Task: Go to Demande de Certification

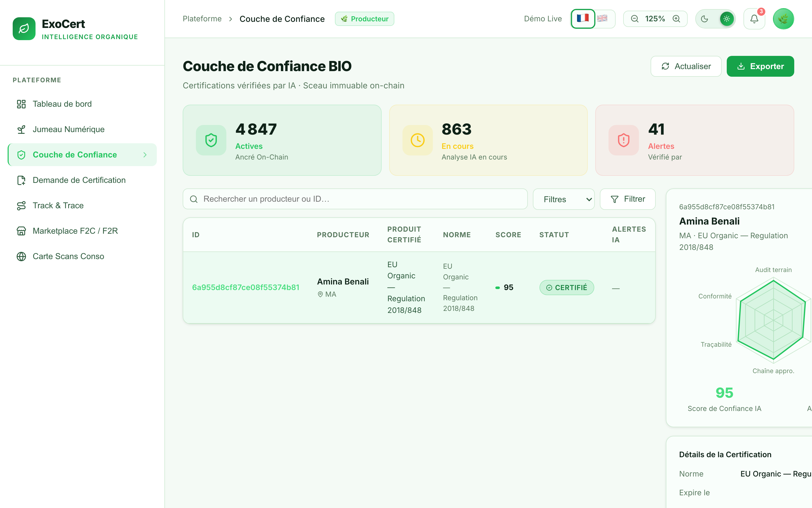Action: tap(82, 180)
